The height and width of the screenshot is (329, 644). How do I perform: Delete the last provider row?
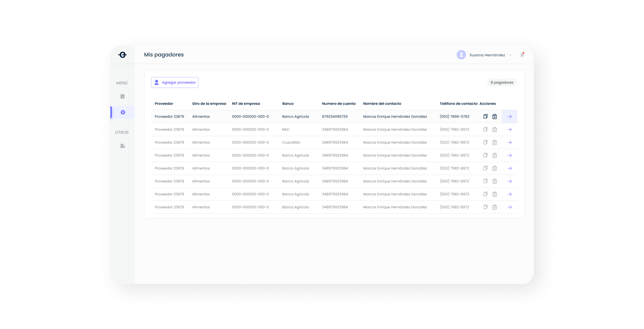coord(495,207)
